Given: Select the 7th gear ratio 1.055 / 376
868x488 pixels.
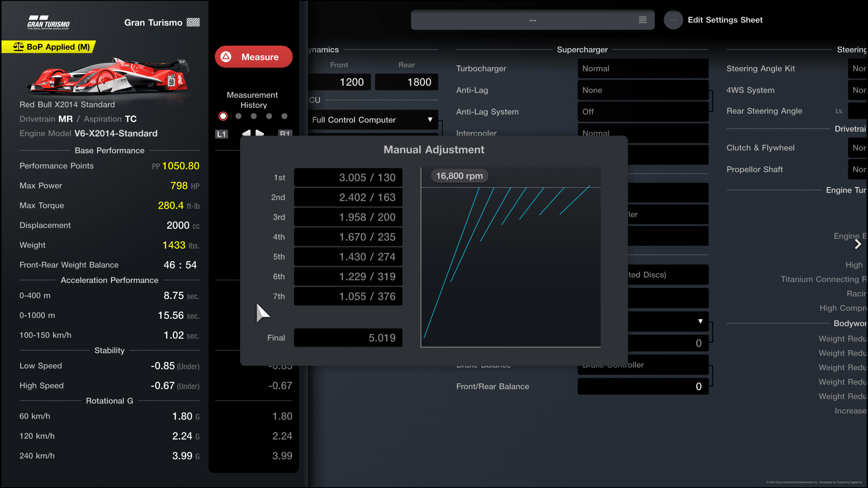Looking at the screenshot, I should click(348, 296).
